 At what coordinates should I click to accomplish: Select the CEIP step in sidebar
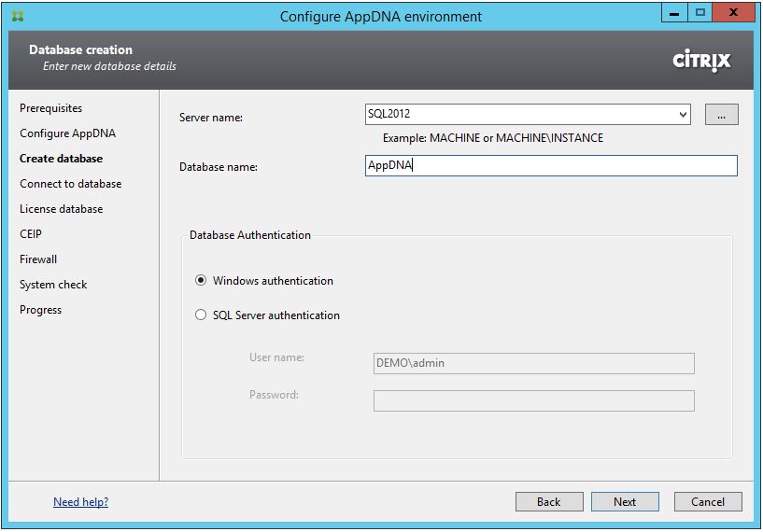(31, 234)
